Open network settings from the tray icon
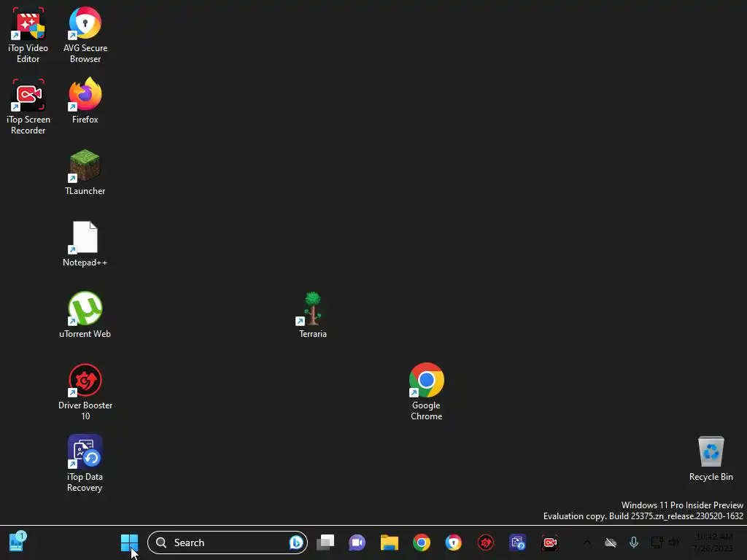This screenshot has width=747, height=560. (x=657, y=542)
